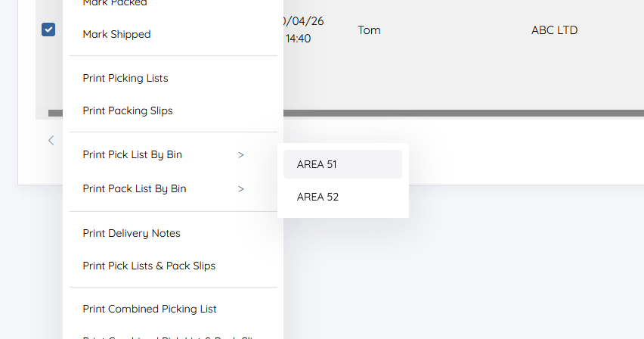Uncheck the selected order row checkbox
The image size is (644, 339).
coord(48,30)
